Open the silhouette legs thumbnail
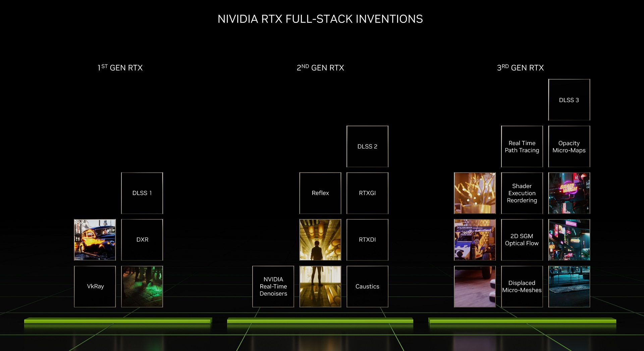This screenshot has width=644, height=351. 320,287
